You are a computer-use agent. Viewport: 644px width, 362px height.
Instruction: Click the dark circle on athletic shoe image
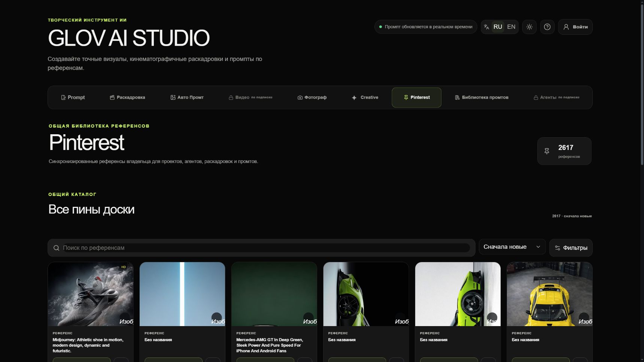(125, 317)
